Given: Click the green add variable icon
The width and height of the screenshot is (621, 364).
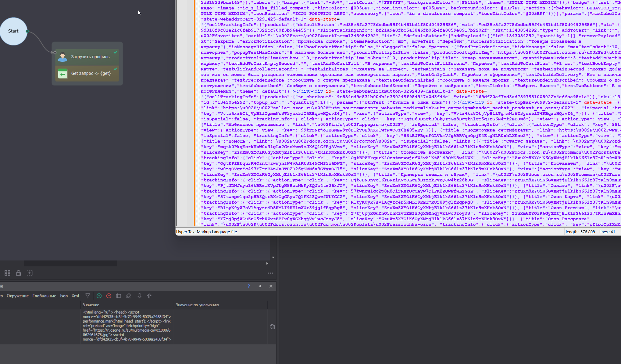Looking at the screenshot, I should click(99, 296).
